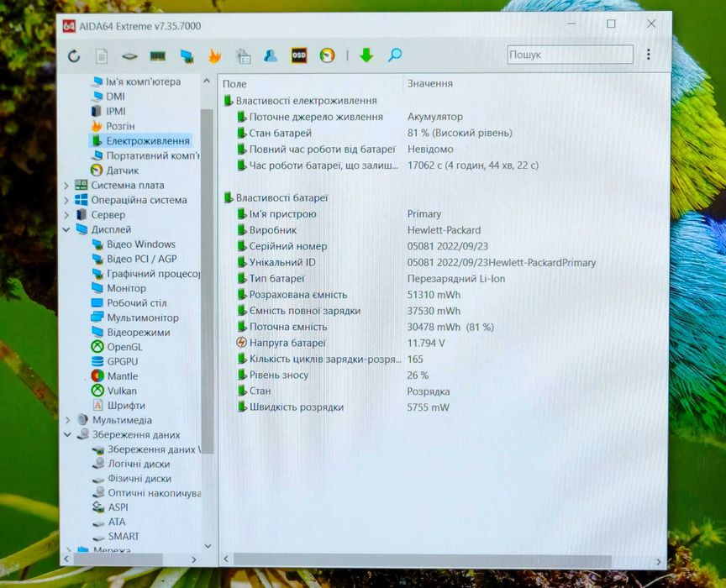Viewport: 726px width, 588px height.
Task: Select Електроживлення in the tree
Action: point(141,141)
